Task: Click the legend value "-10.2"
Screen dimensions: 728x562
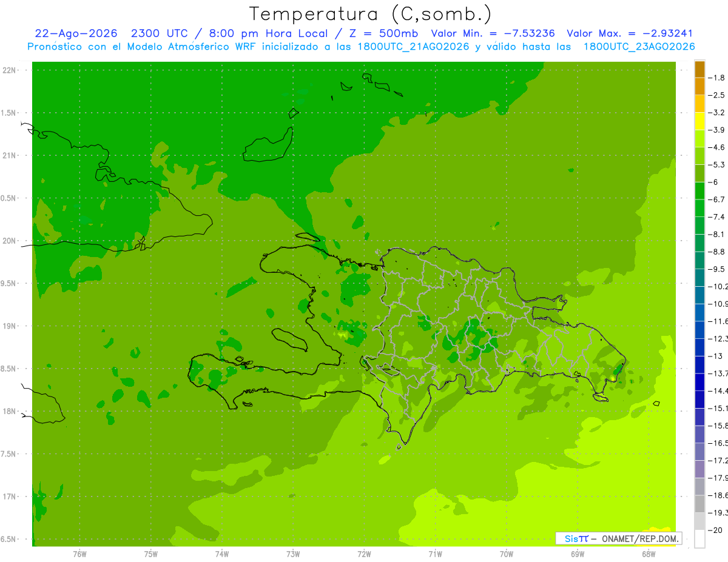Action: [x=718, y=286]
